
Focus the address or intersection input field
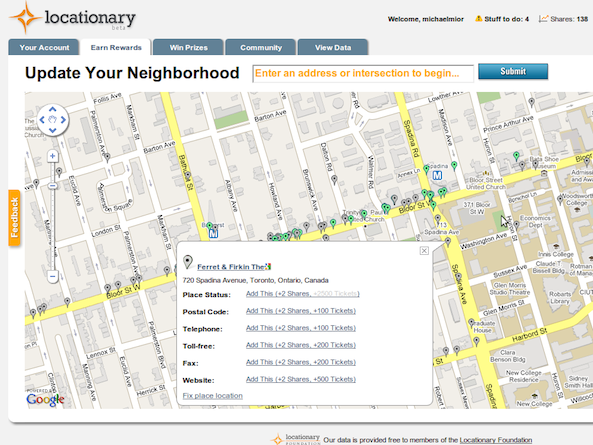[x=363, y=73]
